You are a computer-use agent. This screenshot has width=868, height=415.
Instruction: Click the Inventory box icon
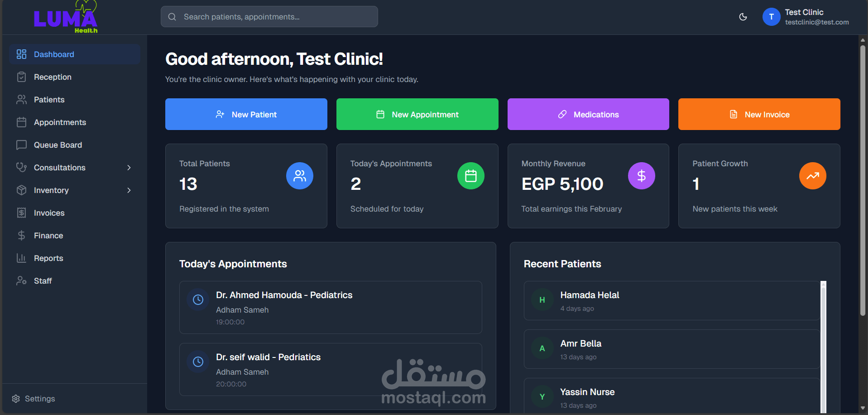click(x=21, y=190)
